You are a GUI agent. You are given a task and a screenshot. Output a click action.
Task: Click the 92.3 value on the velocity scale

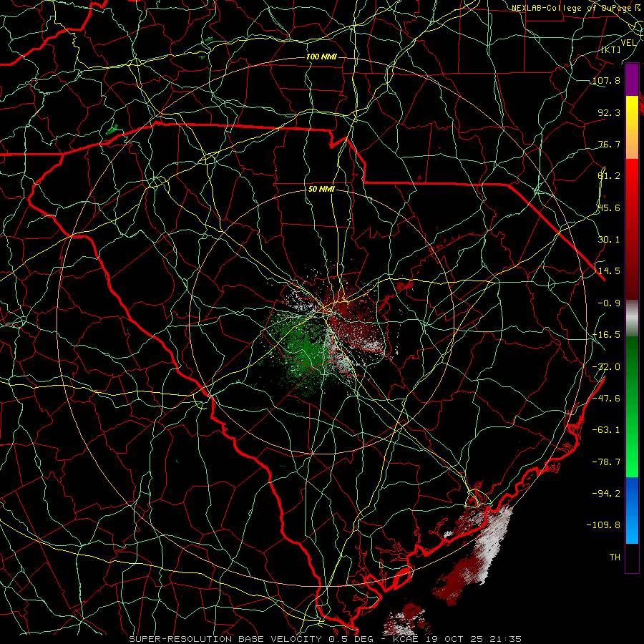click(609, 112)
